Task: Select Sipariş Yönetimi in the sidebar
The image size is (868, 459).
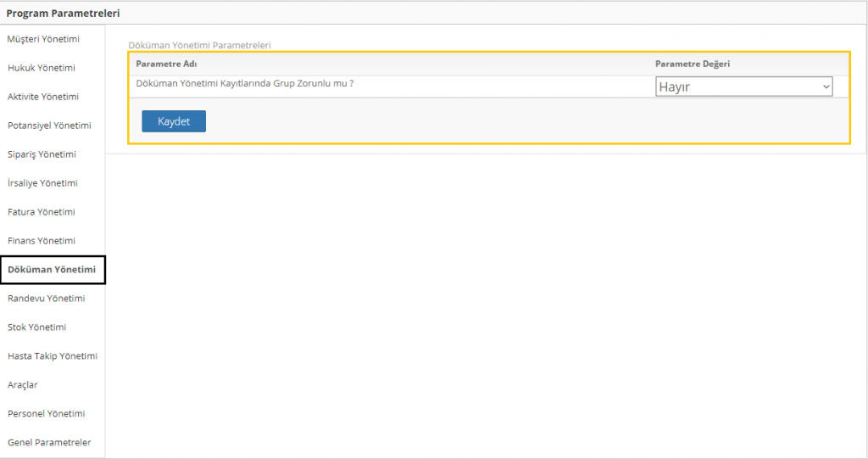Action: pyautogui.click(x=42, y=154)
